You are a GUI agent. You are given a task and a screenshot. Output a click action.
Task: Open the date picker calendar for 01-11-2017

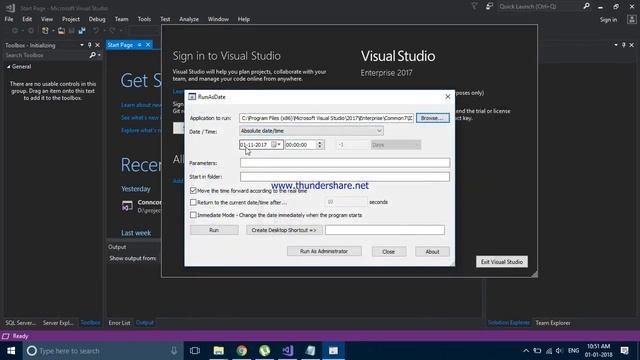click(276, 144)
